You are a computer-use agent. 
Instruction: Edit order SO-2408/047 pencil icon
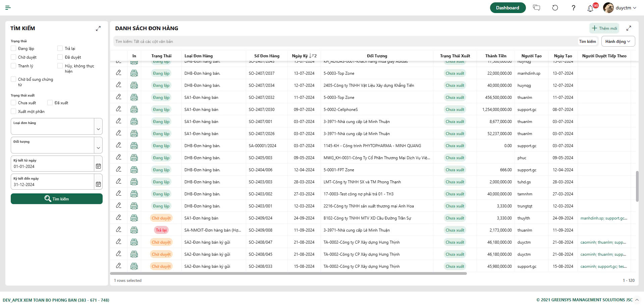119,242
